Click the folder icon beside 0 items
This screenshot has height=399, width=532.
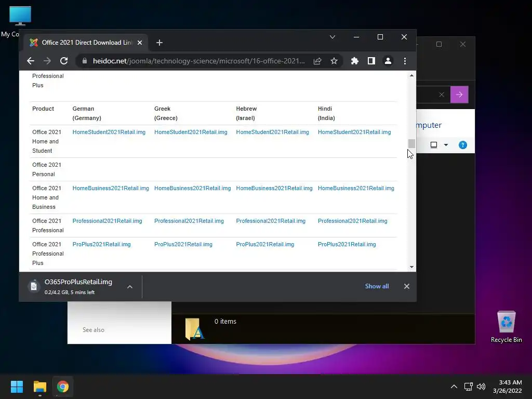(x=195, y=329)
